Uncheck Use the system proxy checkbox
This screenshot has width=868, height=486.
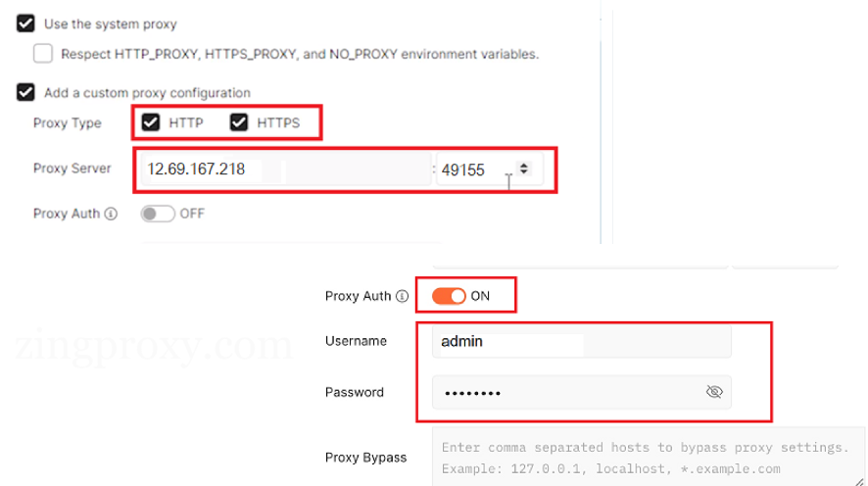(x=25, y=24)
